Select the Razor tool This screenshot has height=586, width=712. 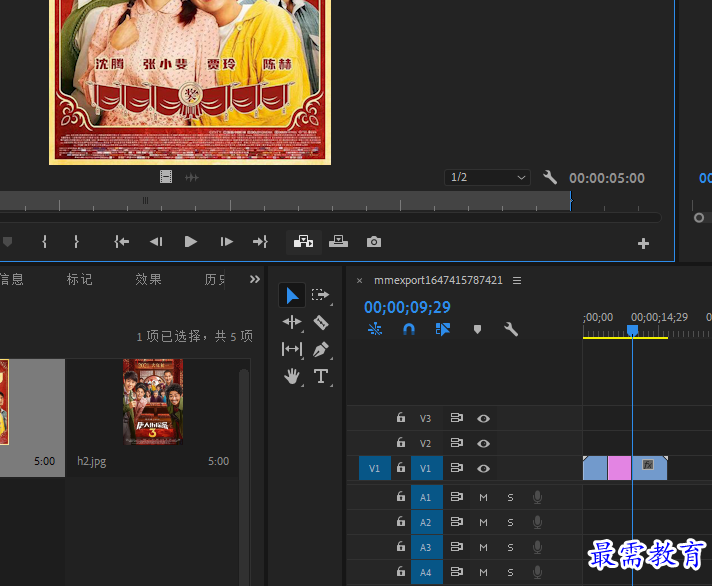321,323
